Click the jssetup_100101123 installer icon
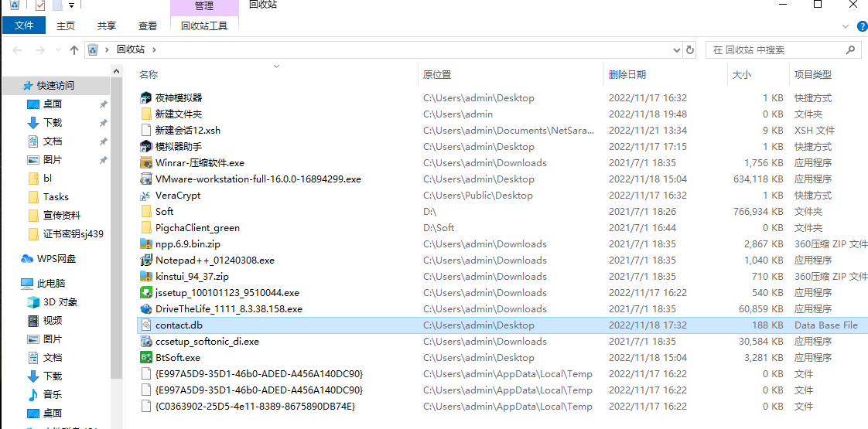 146,293
